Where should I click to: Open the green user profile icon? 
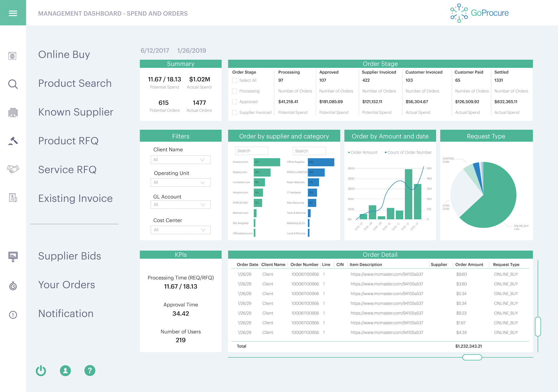point(65,370)
